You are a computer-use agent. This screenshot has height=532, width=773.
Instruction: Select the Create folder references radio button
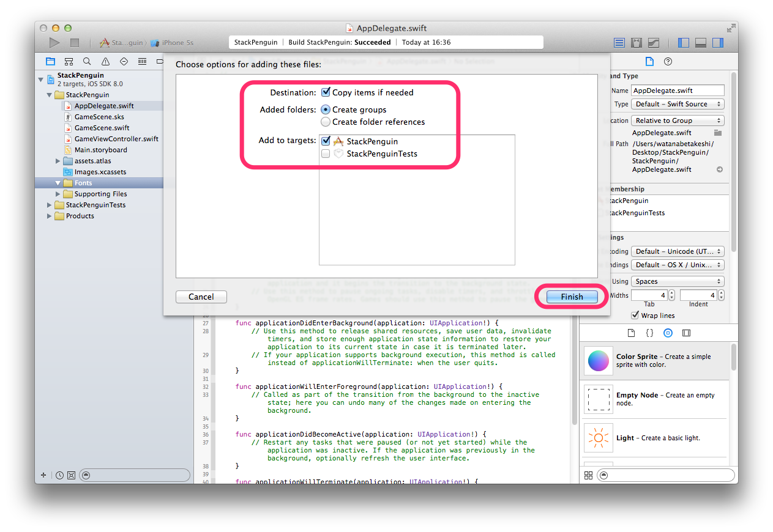[325, 122]
